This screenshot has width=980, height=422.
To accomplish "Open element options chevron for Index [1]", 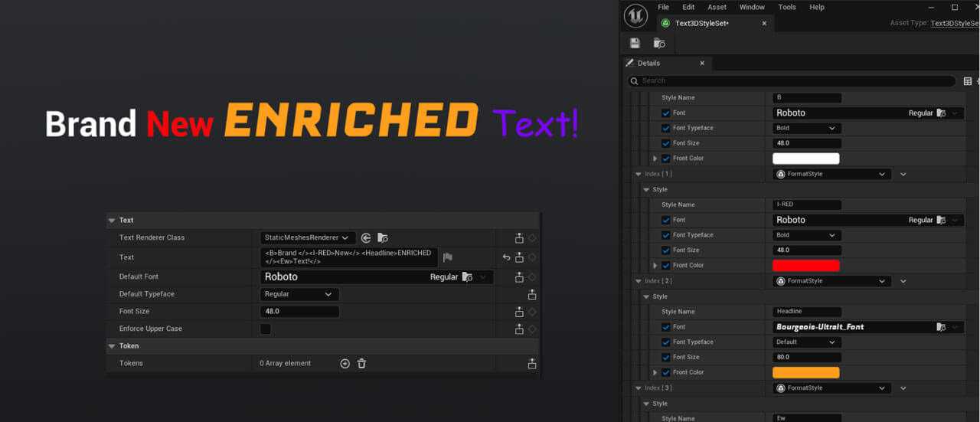I will pos(903,174).
